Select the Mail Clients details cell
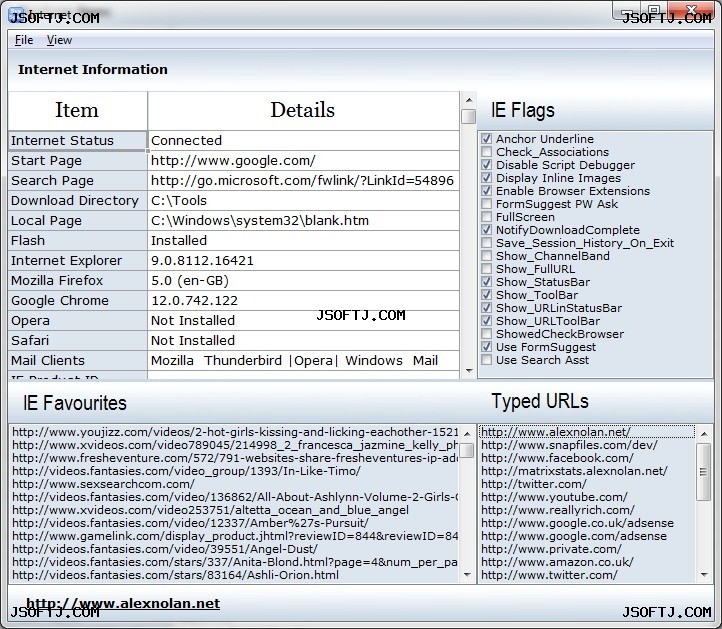This screenshot has width=722, height=629. [303, 361]
